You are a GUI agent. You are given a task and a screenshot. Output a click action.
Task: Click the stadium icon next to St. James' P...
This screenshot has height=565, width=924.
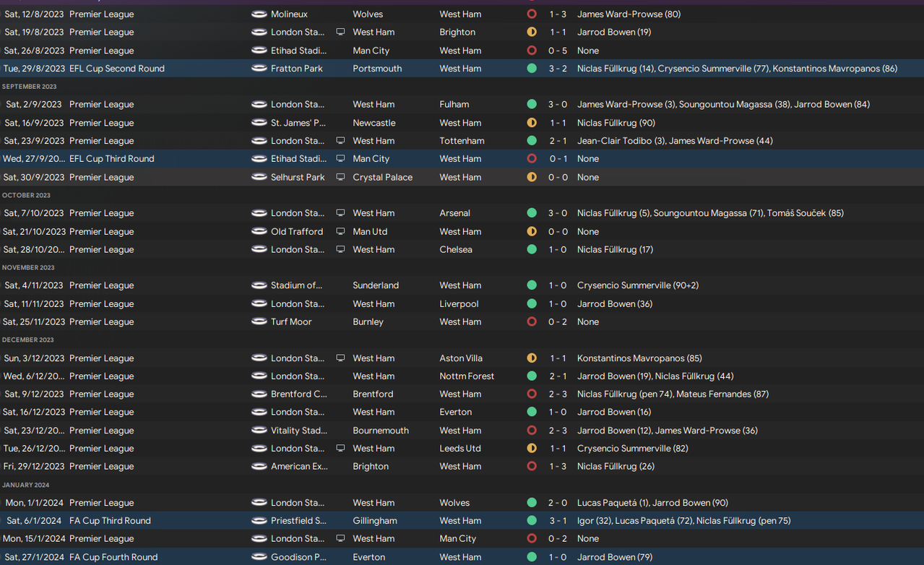(x=259, y=123)
